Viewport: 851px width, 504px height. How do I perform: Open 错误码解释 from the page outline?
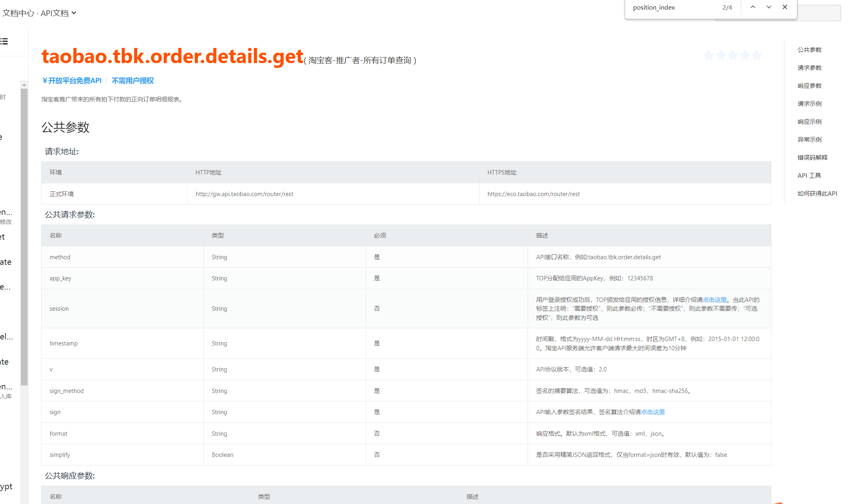click(x=812, y=157)
